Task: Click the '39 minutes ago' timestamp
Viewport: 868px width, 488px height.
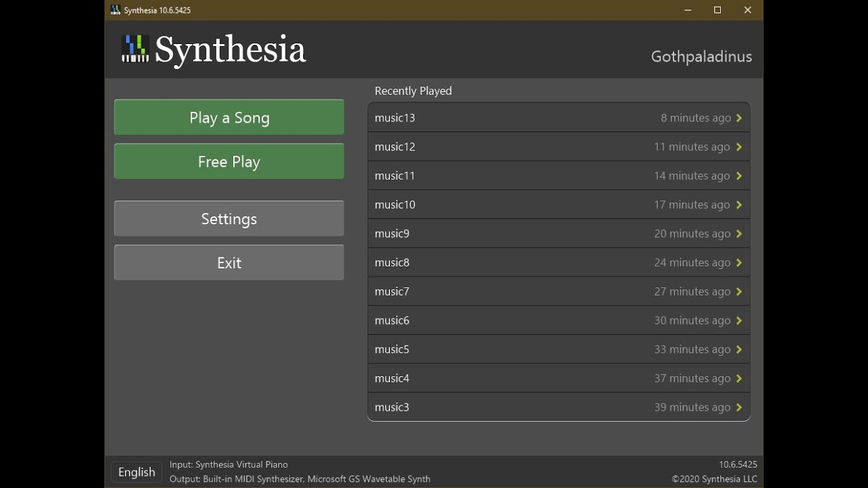Action: tap(692, 407)
